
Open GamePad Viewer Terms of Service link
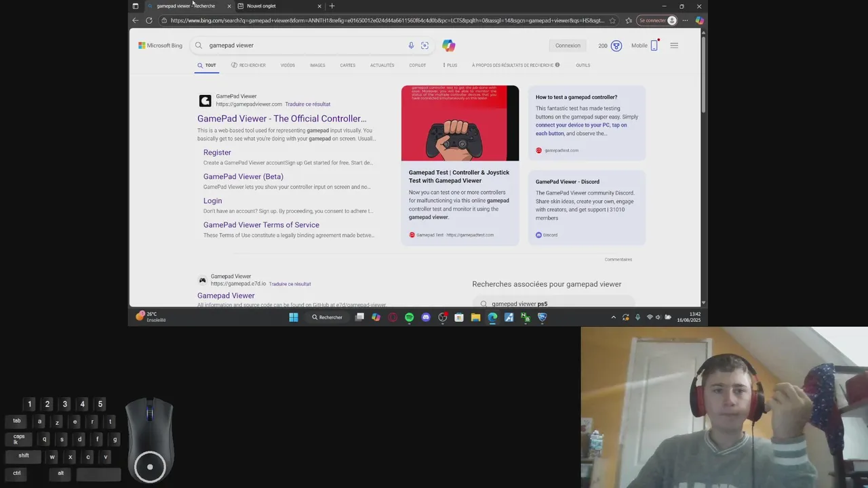[x=261, y=225]
